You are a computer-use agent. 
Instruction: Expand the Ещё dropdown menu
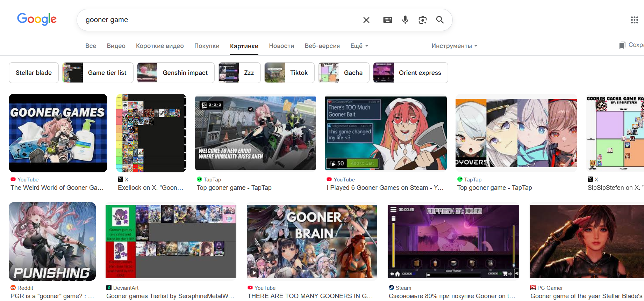click(x=359, y=46)
